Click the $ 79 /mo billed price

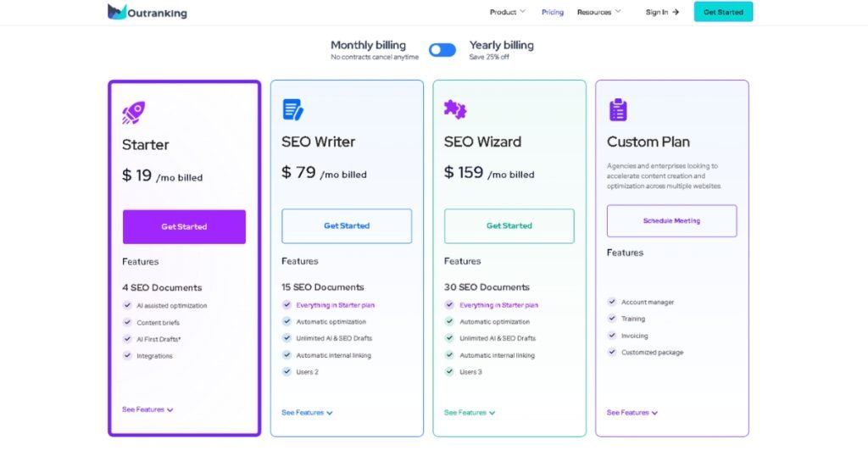[x=324, y=172]
